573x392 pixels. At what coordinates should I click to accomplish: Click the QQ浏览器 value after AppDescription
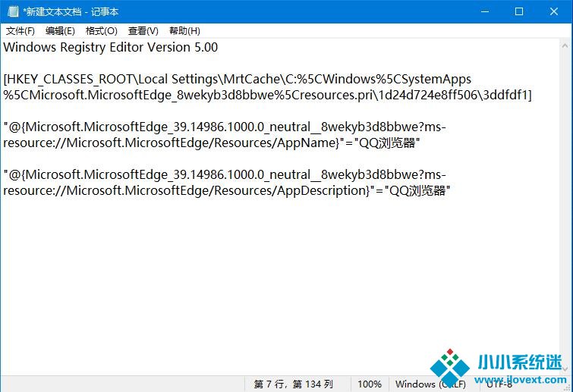click(x=417, y=190)
